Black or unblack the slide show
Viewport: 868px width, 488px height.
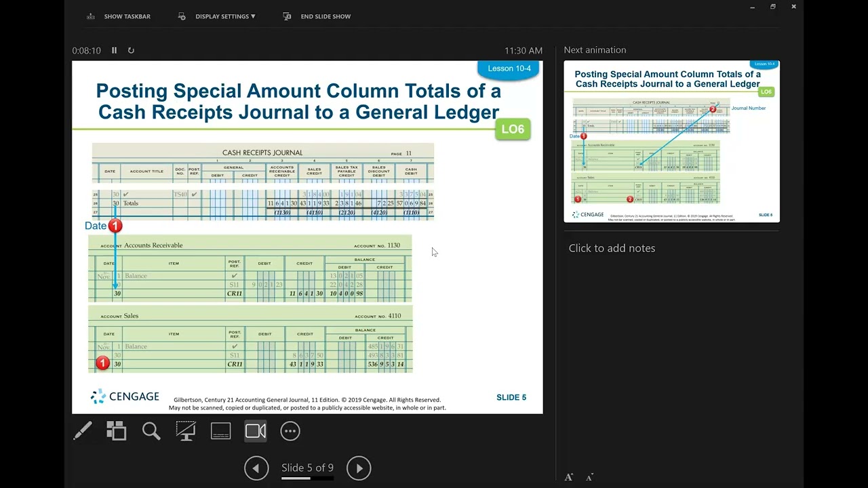click(x=186, y=431)
